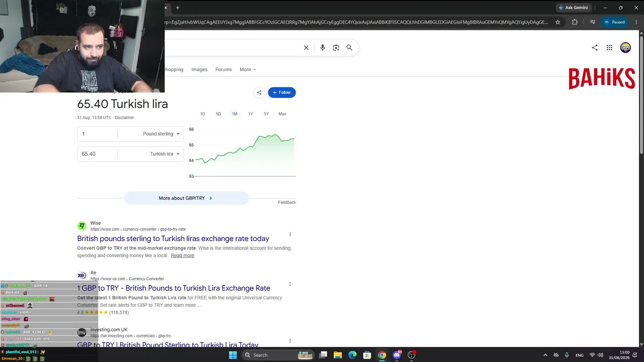Image resolution: width=644 pixels, height=362 pixels.
Task: Open the Wi-Fi network tray icon
Action: [x=592, y=355]
